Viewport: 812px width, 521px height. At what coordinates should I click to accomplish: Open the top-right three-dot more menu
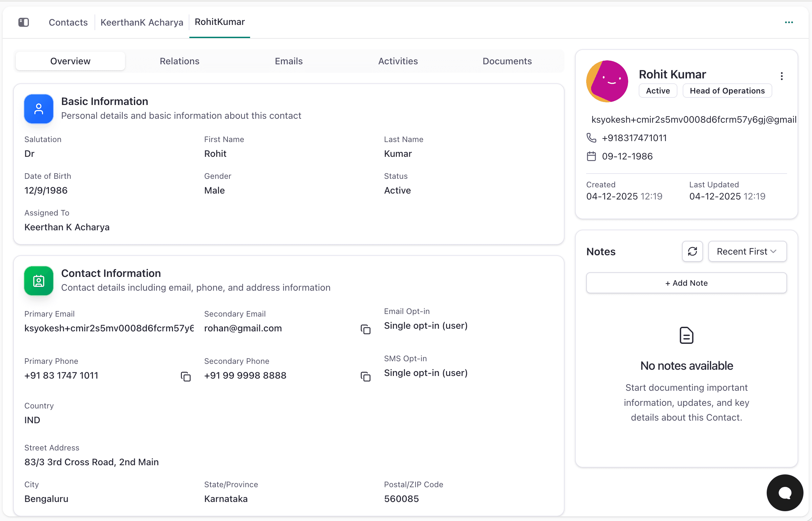coord(789,22)
